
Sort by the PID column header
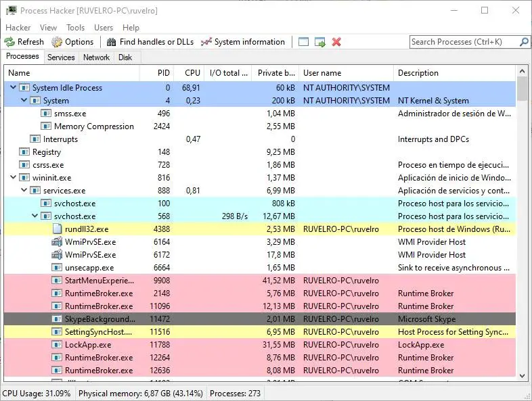point(163,73)
